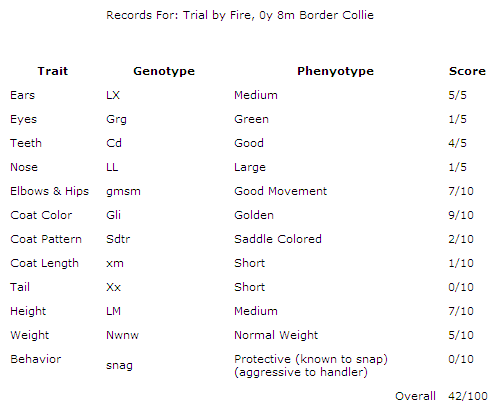Click the Teeth phenotype Good
The height and width of the screenshot is (410, 494).
tap(249, 143)
